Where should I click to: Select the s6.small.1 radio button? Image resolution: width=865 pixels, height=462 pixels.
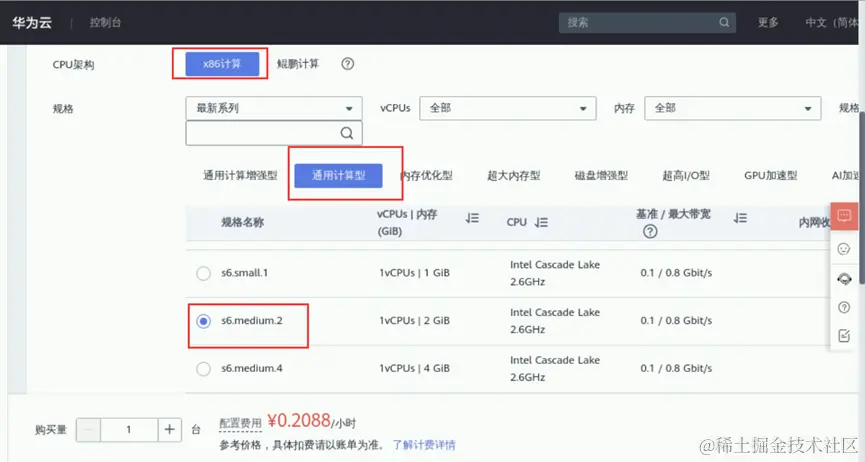(x=204, y=273)
